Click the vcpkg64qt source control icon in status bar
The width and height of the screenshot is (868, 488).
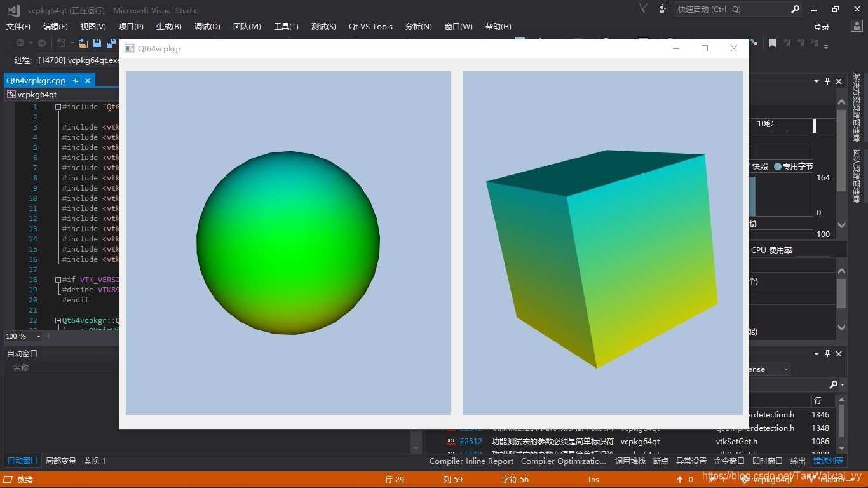coord(745,480)
